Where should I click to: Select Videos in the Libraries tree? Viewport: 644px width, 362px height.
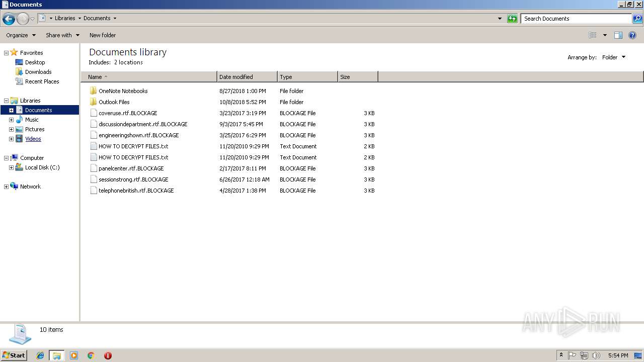33,139
